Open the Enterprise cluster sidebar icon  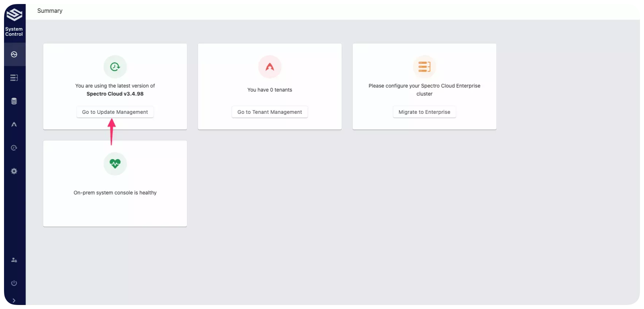click(x=14, y=78)
